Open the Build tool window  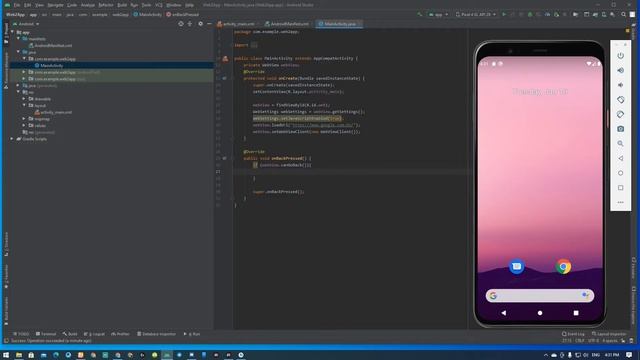70,334
